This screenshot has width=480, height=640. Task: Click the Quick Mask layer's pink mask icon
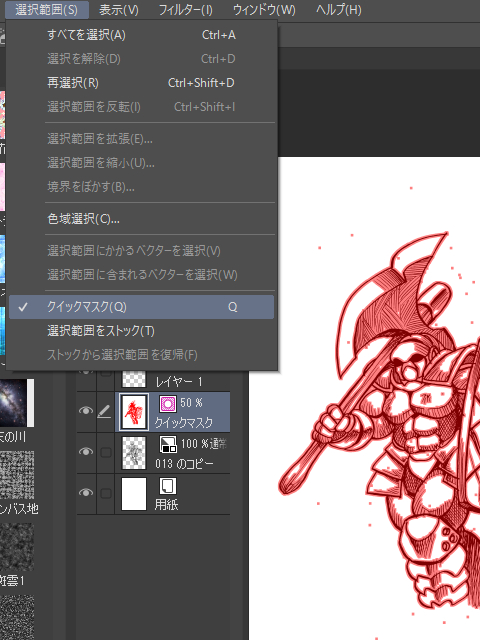[167, 403]
